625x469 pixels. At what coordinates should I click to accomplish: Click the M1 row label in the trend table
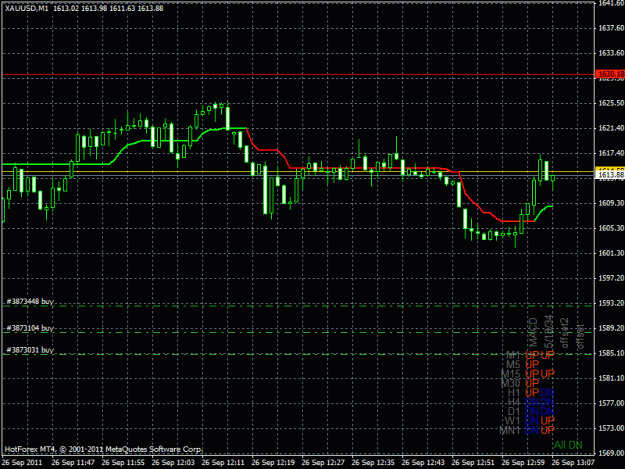point(513,355)
